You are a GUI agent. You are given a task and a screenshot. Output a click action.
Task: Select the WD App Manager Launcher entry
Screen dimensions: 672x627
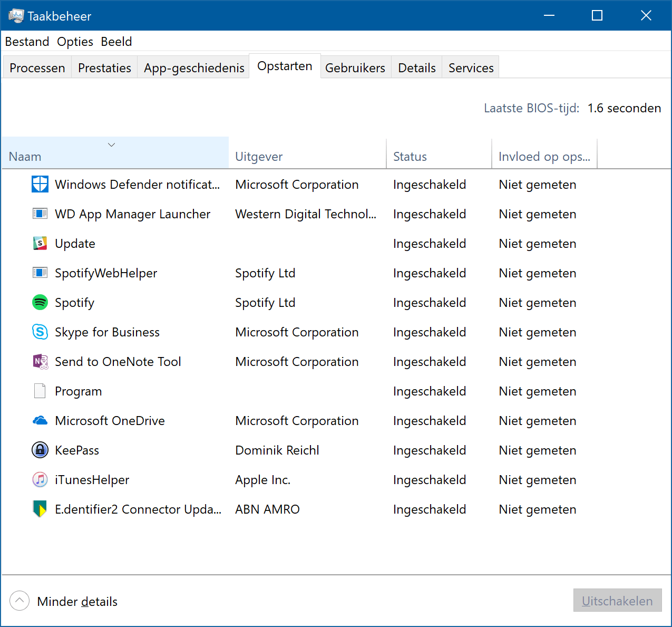pos(132,214)
